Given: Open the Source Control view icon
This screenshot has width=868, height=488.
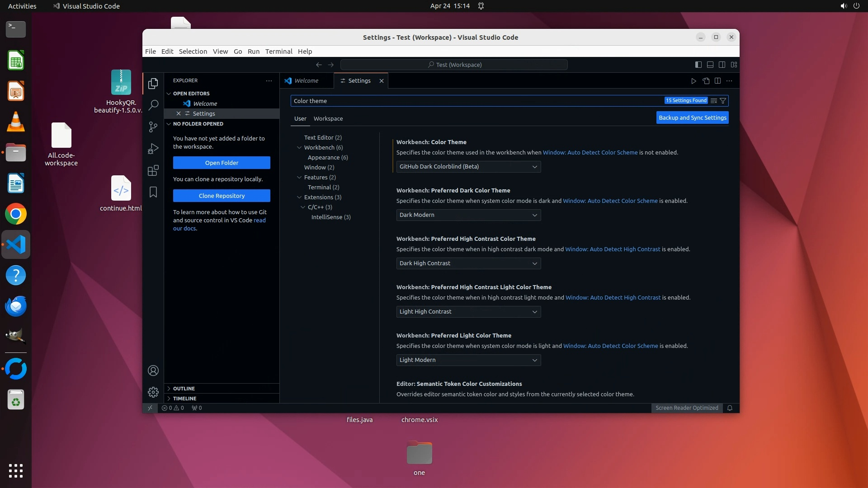Looking at the screenshot, I should (153, 127).
